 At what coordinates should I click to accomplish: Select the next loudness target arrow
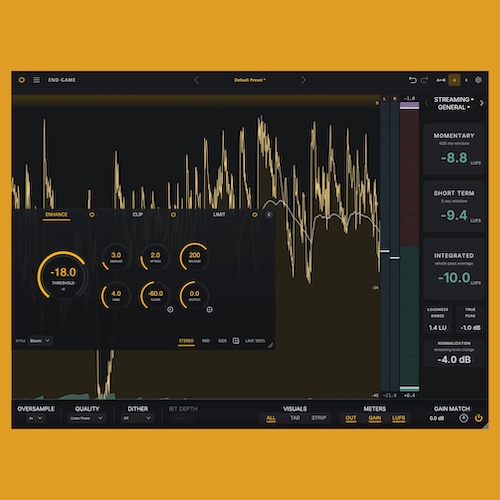tap(482, 103)
